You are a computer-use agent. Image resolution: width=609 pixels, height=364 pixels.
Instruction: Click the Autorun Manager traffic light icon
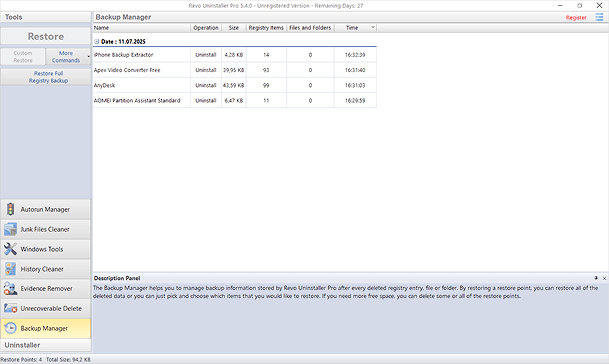coord(10,209)
